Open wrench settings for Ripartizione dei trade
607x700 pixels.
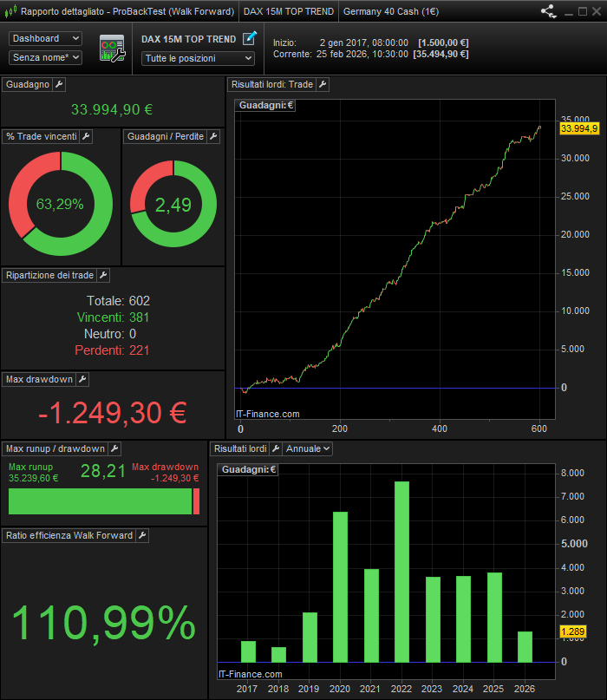pos(103,275)
